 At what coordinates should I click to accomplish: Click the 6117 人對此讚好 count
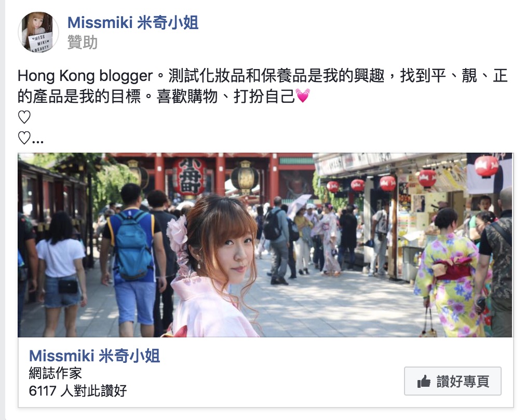point(78,390)
